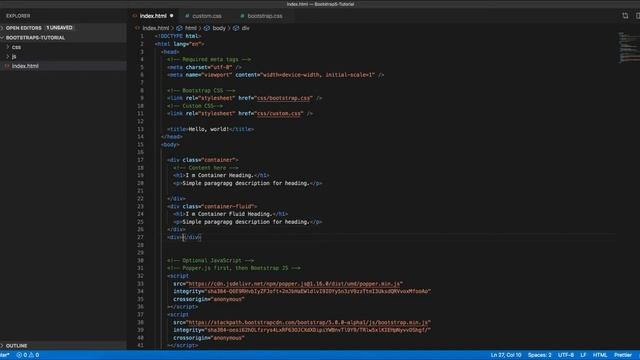Click I m Container Fluid Heading. text
The image size is (640, 360).
(x=229, y=214)
